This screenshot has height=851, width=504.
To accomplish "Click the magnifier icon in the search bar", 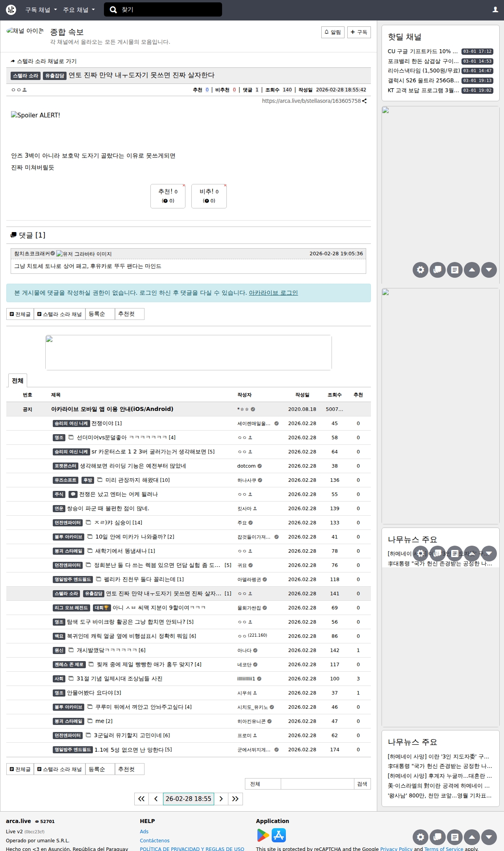I will point(113,10).
